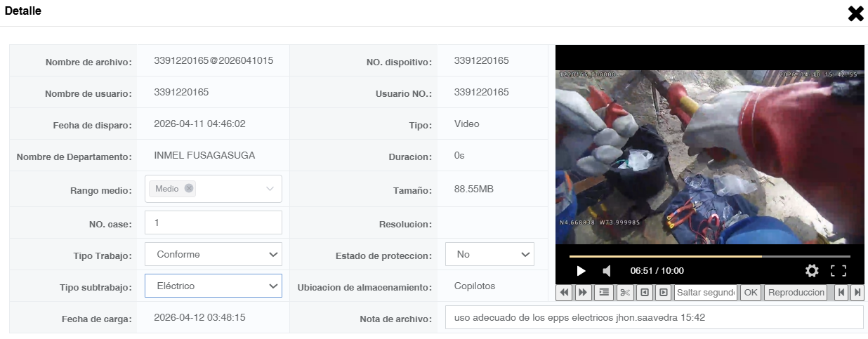The width and height of the screenshot is (868, 339).
Task: Open video settings gear icon
Action: 812,271
